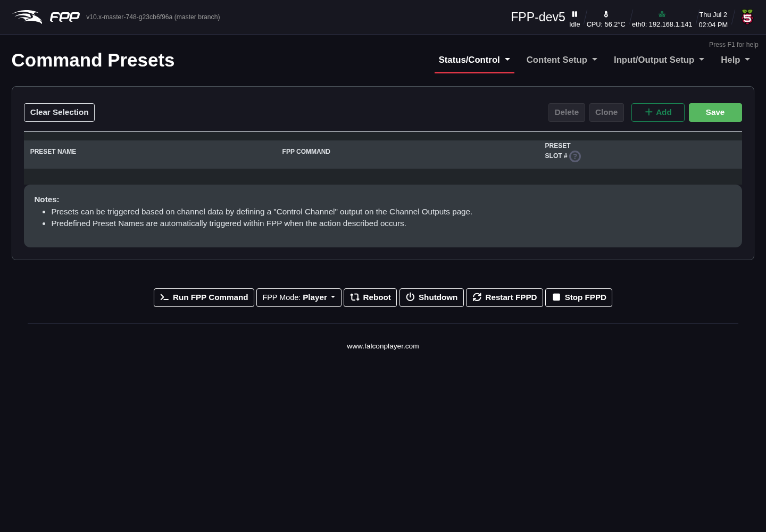Viewport: 766px width, 532px height.
Task: Click Run FPP Command button
Action: (x=204, y=297)
